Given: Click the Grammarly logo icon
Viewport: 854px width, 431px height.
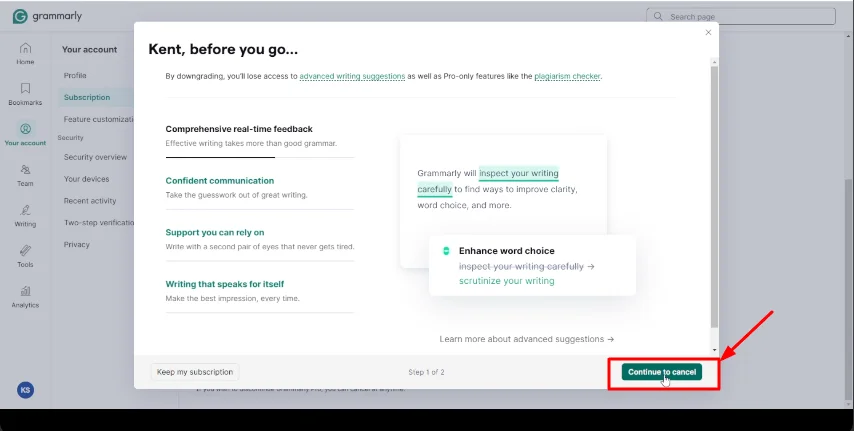Looking at the screenshot, I should click(20, 16).
